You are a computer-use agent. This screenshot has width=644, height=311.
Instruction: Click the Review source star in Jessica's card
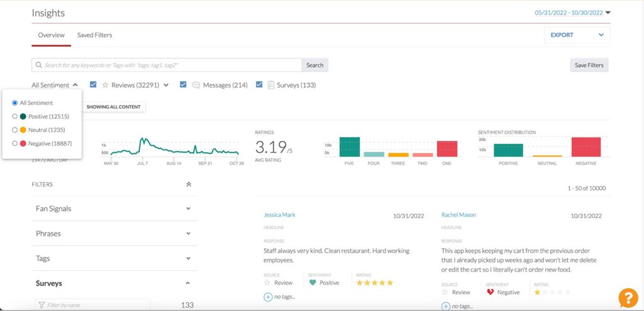coord(267,282)
